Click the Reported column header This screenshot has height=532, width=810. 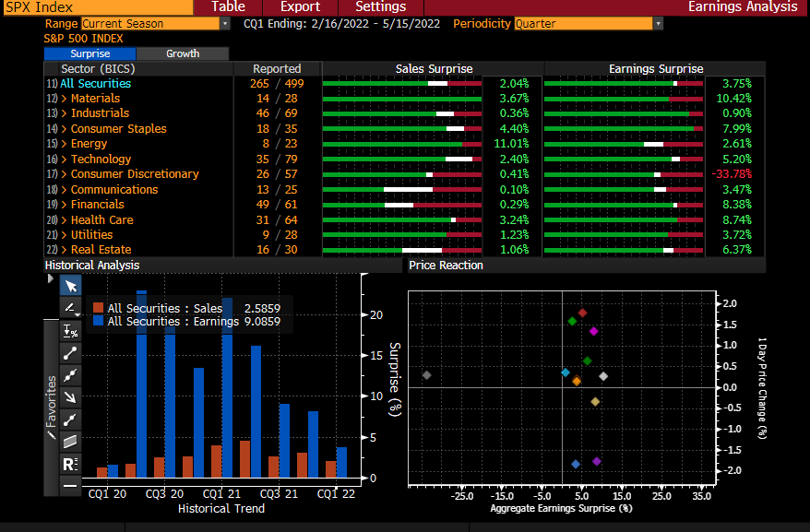click(277, 69)
